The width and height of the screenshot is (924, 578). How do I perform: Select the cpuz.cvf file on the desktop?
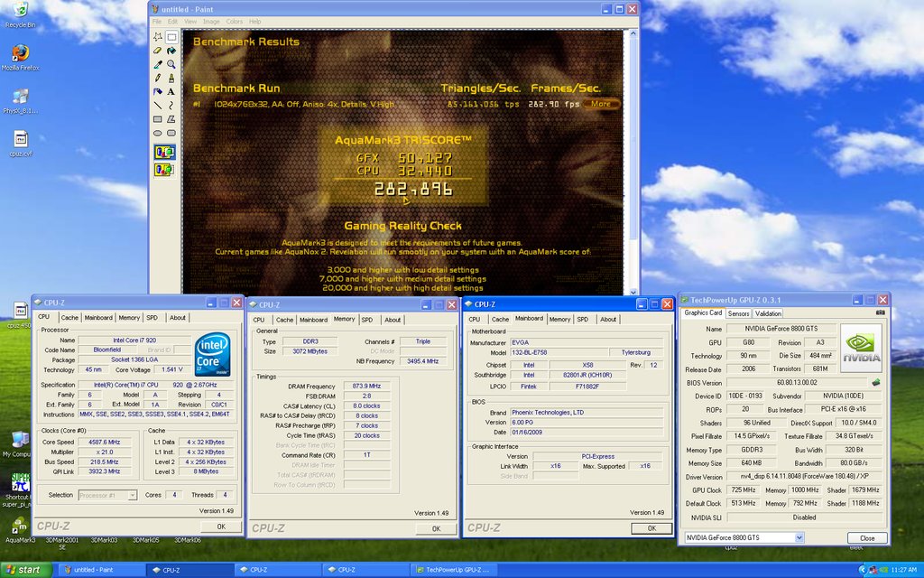[20, 144]
